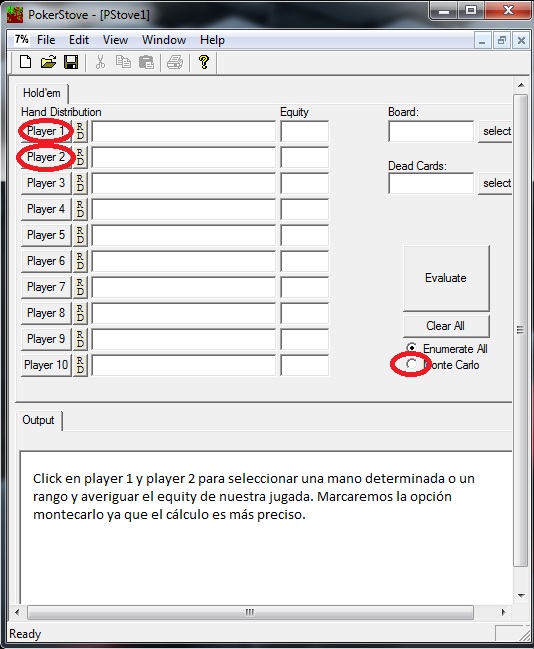The width and height of the screenshot is (534, 649).
Task: Click the Player 2 hand selection button
Action: coord(46,157)
